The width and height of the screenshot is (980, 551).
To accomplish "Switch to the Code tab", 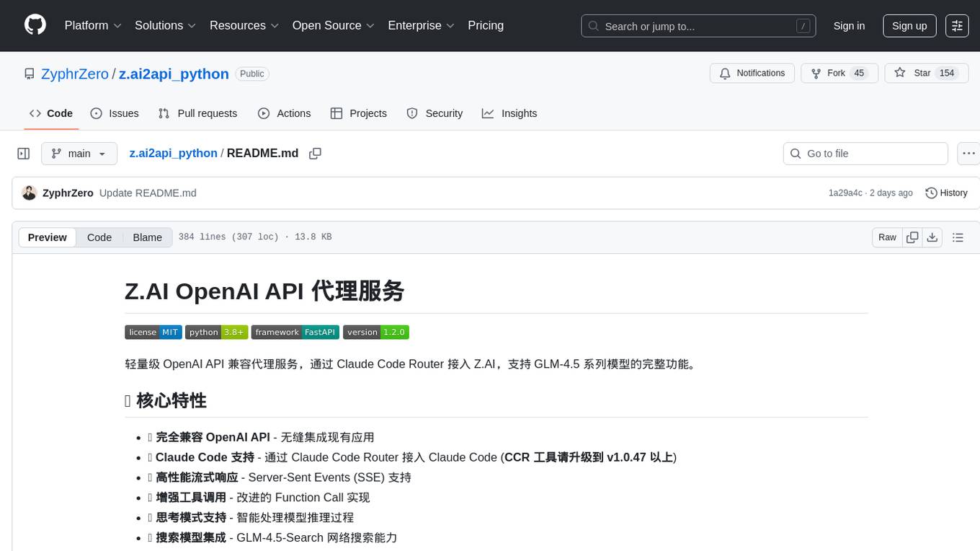I will point(51,113).
